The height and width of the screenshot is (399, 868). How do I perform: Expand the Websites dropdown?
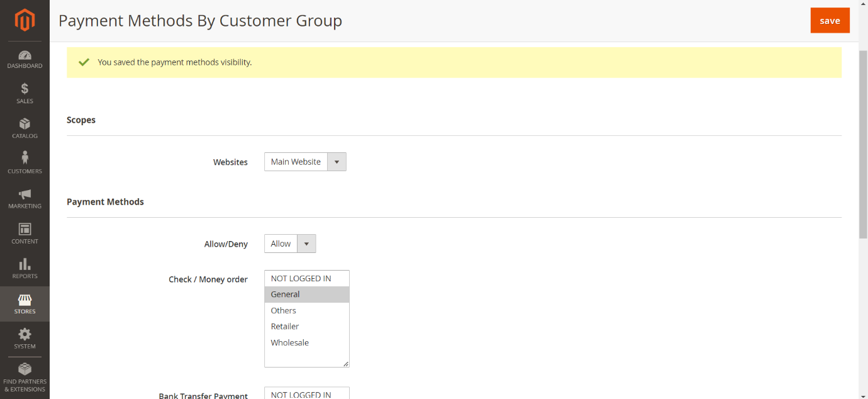coord(305,162)
